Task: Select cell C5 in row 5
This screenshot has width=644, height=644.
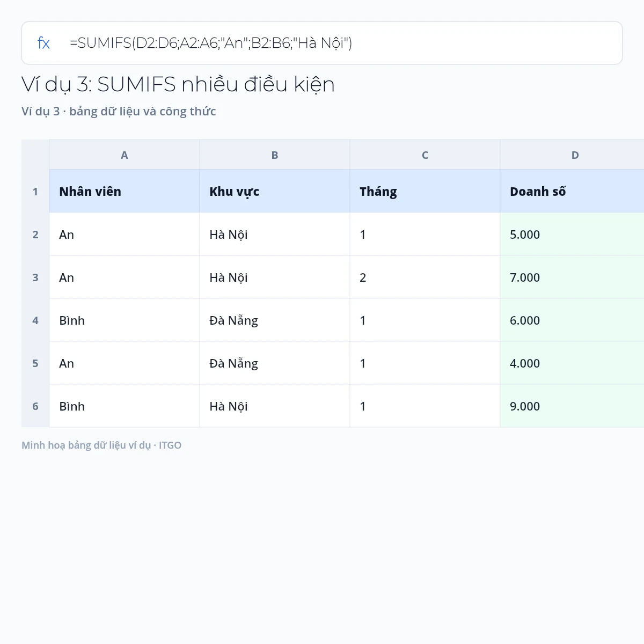Action: click(425, 363)
